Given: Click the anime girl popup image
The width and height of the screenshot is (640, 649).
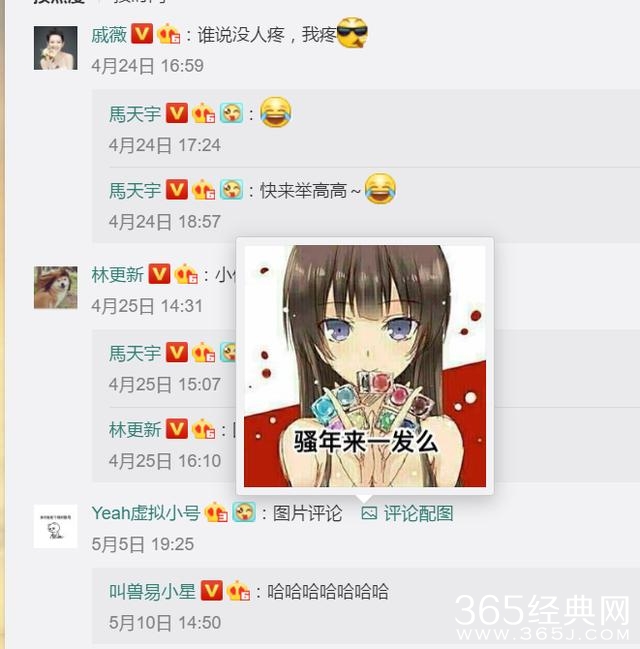Looking at the screenshot, I should coord(365,366).
